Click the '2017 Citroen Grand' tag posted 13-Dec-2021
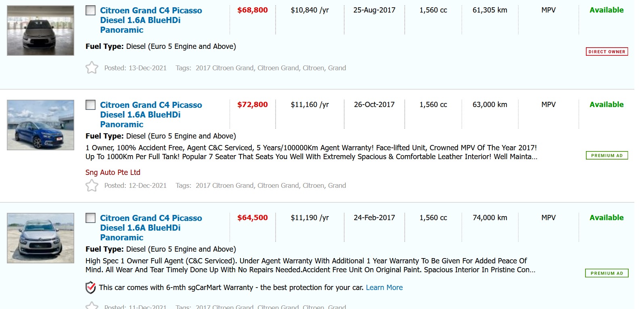Image resolution: width=644 pixels, height=309 pixels. [x=224, y=68]
